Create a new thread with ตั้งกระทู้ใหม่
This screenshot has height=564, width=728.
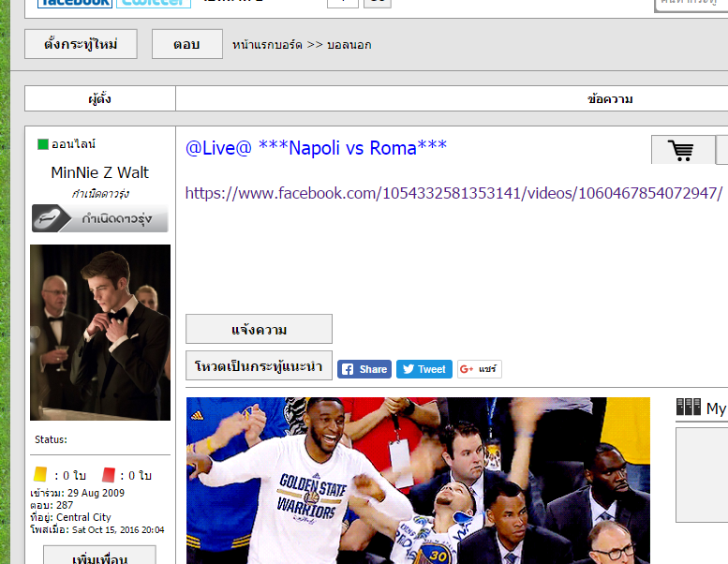81,44
